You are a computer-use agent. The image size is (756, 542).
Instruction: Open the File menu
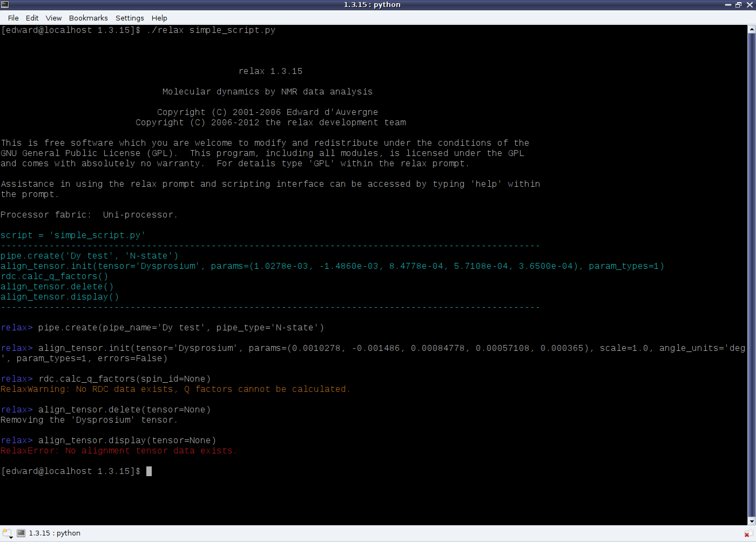13,18
